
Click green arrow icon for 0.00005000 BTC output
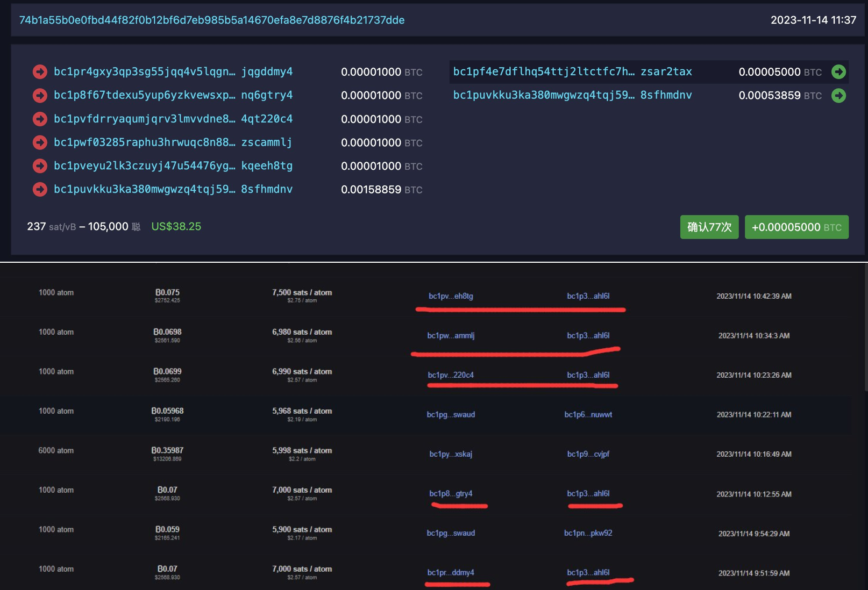838,72
